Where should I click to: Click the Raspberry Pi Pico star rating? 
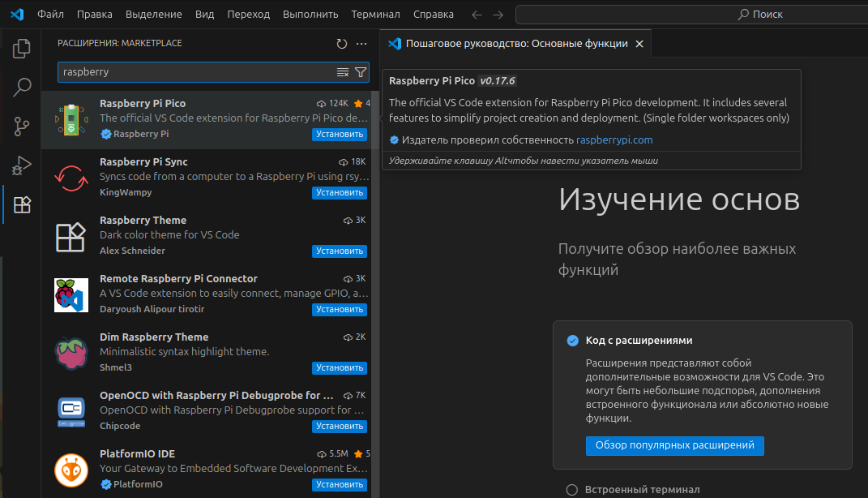tap(362, 104)
